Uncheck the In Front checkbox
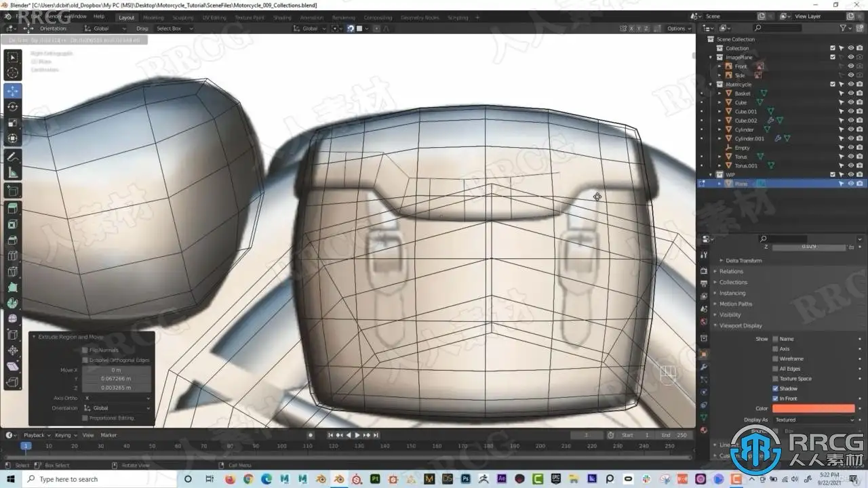The height and width of the screenshot is (488, 868). coord(775,399)
